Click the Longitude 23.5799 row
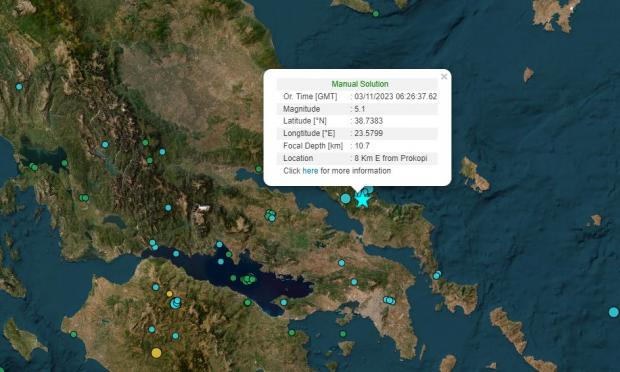 tap(357, 133)
